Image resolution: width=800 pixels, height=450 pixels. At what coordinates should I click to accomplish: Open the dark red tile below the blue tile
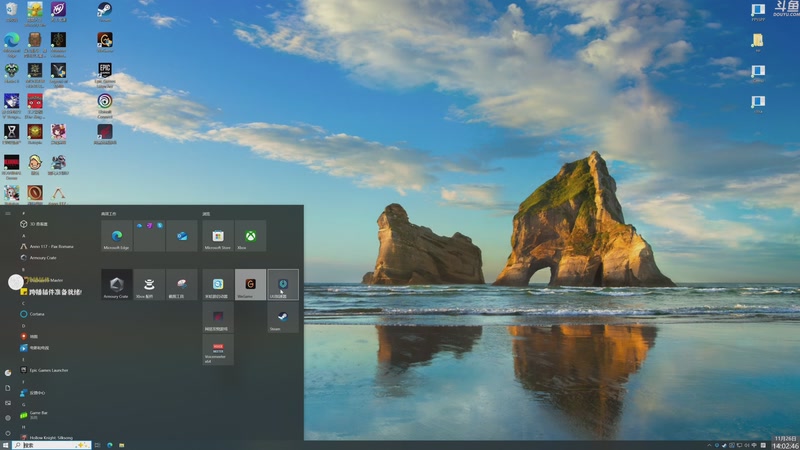click(x=218, y=317)
